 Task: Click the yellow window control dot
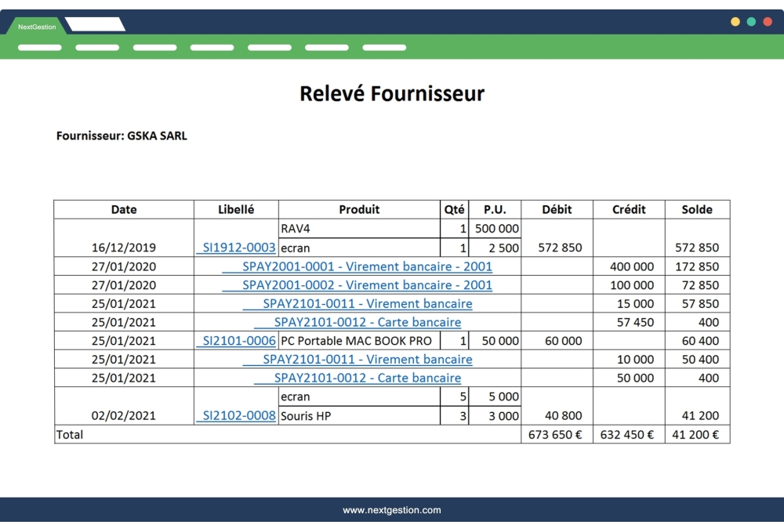735,22
